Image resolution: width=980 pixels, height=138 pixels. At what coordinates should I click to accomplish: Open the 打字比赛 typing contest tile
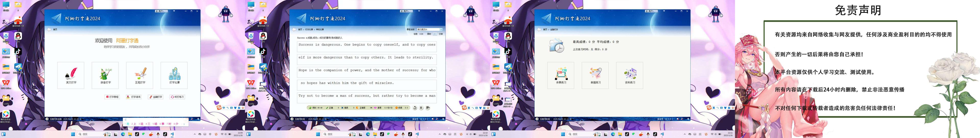(174, 75)
